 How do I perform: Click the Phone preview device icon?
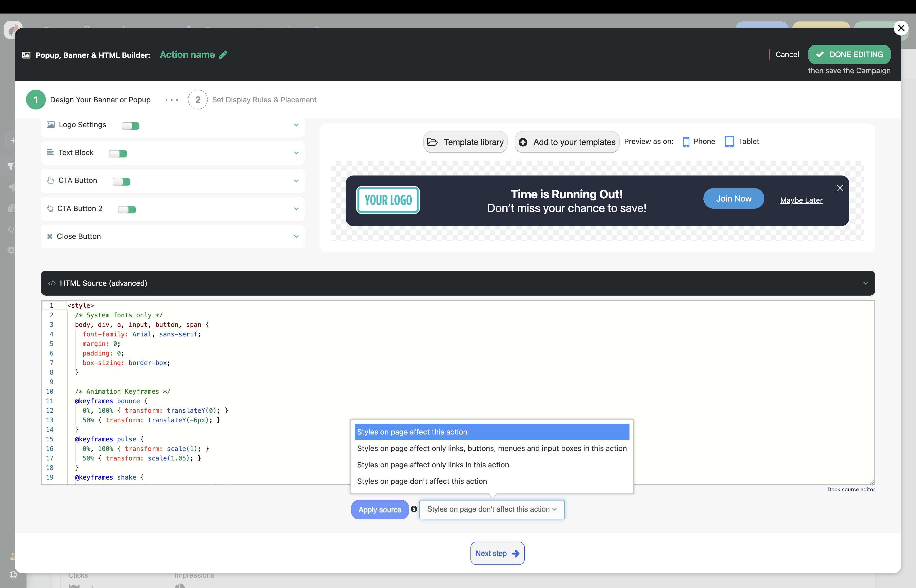click(686, 142)
